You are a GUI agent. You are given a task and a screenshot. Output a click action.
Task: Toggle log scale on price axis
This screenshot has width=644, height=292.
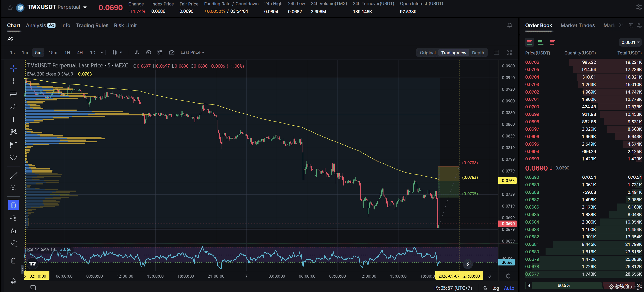coord(496,288)
